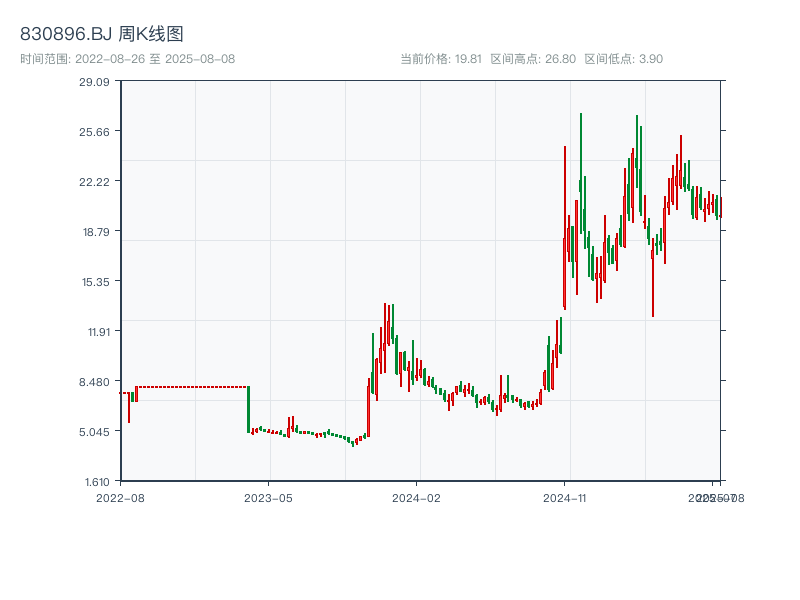This screenshot has width=800, height=600.
Task: Click y-axis label 29.09
Action: pyautogui.click(x=94, y=82)
